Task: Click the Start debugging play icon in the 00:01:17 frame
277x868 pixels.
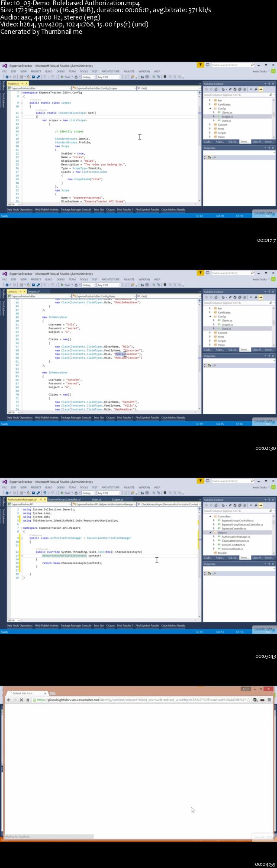Action: [x=62, y=77]
